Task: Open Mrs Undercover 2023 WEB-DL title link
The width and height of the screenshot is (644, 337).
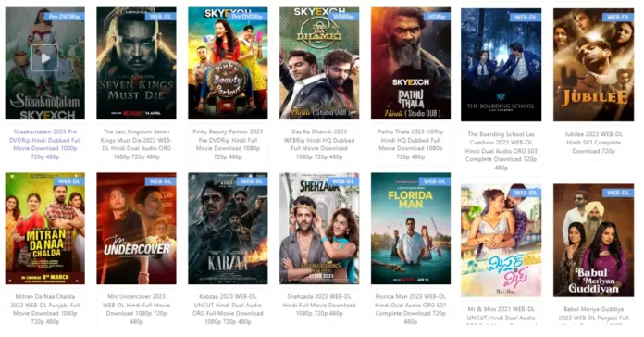Action: 136,309
